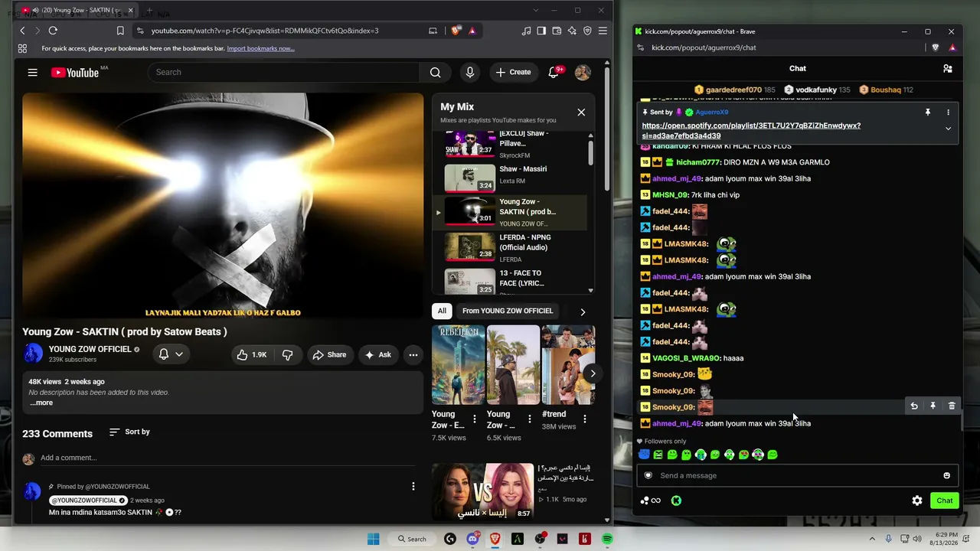Reply to the highlighted Smooky_09 message
980x551 pixels.
(914, 406)
